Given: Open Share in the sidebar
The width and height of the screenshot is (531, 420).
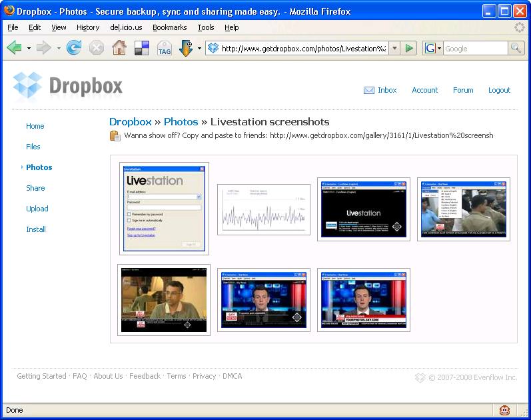Looking at the screenshot, I should (35, 188).
